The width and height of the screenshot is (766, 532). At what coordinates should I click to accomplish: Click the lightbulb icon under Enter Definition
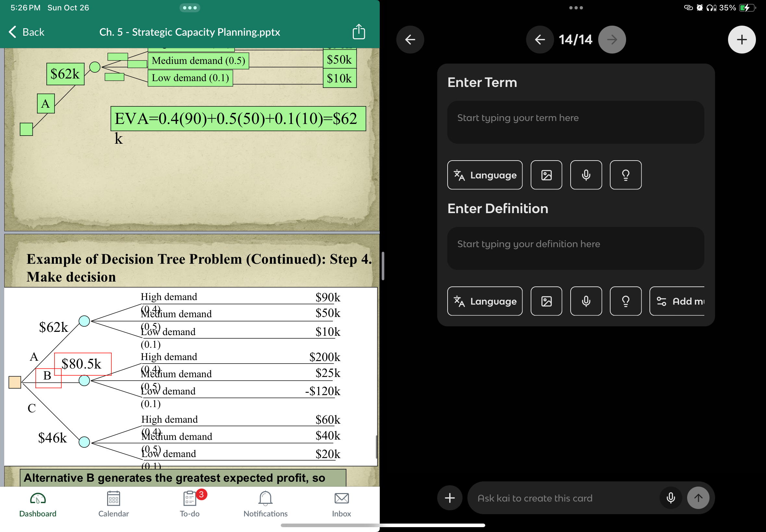click(625, 301)
